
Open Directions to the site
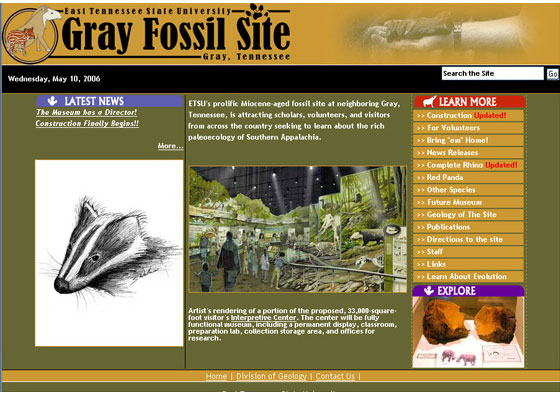click(468, 240)
